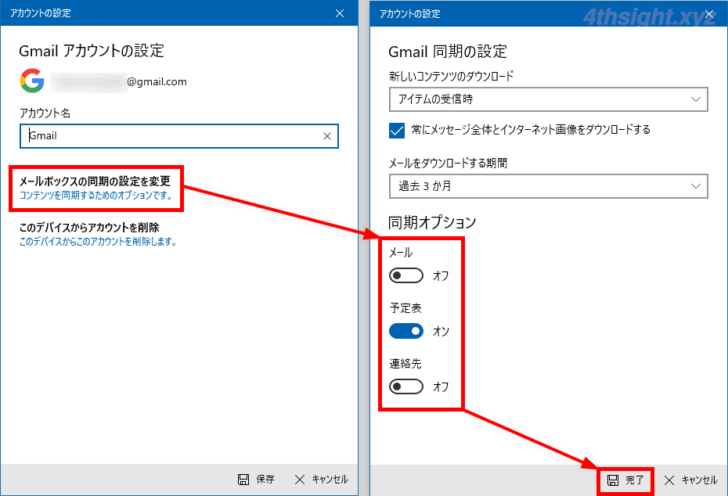Click the メール label above the toggle
The width and height of the screenshot is (728, 496).
pyautogui.click(x=401, y=253)
